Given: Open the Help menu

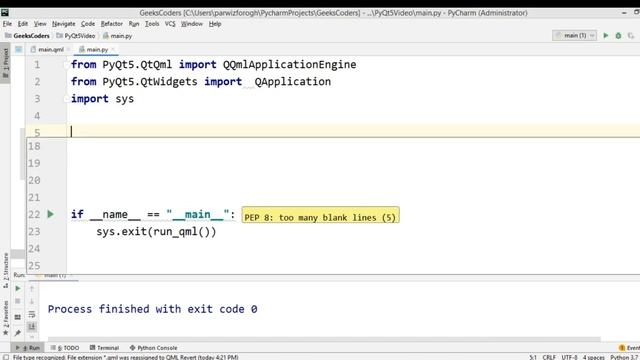Looking at the screenshot, I should click(x=215, y=24).
